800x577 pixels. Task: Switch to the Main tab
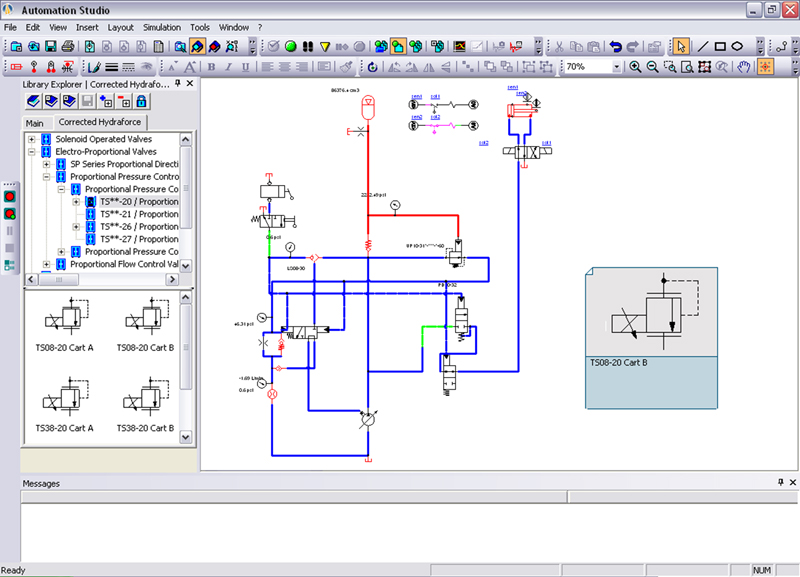36,122
